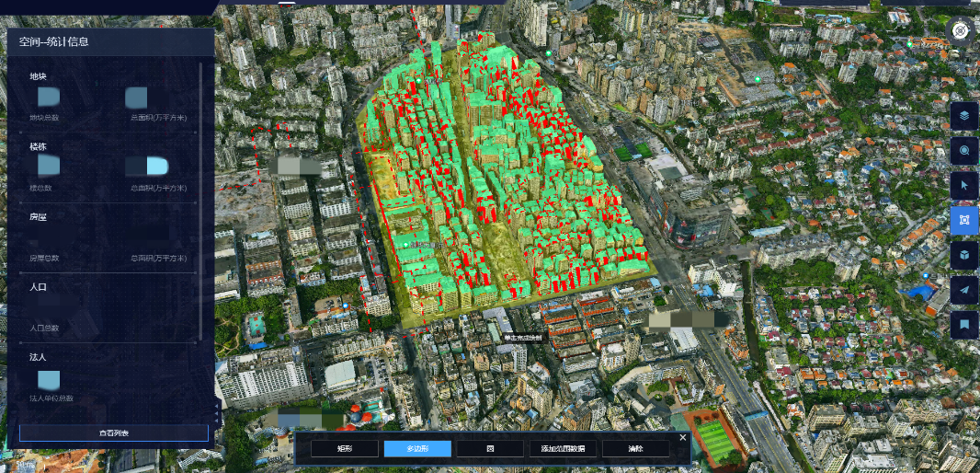Click the compass icon at top right

[961, 30]
